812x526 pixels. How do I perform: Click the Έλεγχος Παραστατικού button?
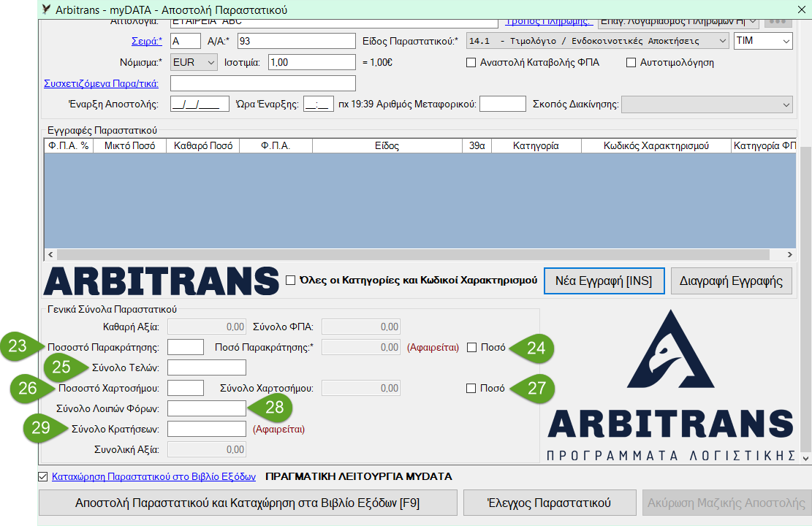550,503
